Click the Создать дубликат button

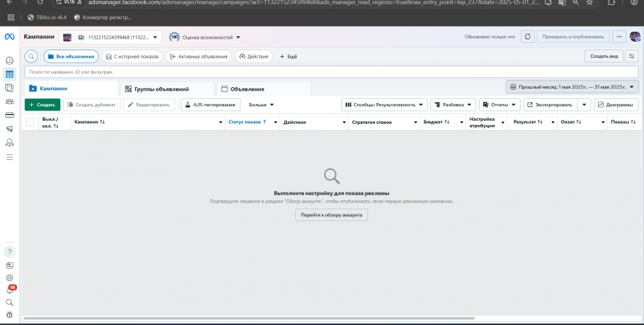tap(92, 105)
